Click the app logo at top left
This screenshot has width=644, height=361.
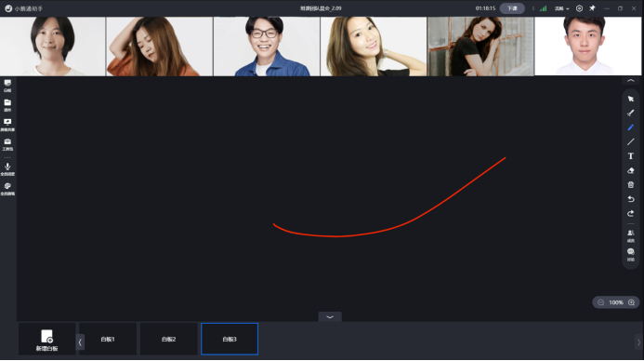click(x=8, y=8)
